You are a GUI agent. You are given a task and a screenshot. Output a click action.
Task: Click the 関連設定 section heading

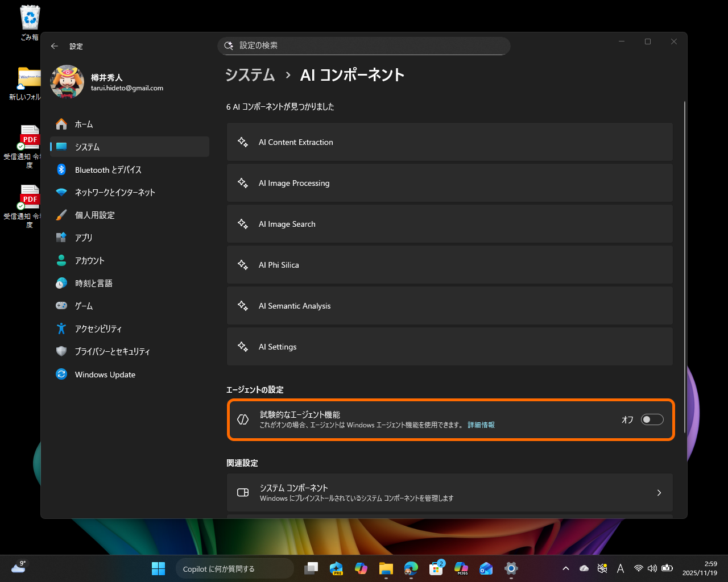(x=242, y=463)
